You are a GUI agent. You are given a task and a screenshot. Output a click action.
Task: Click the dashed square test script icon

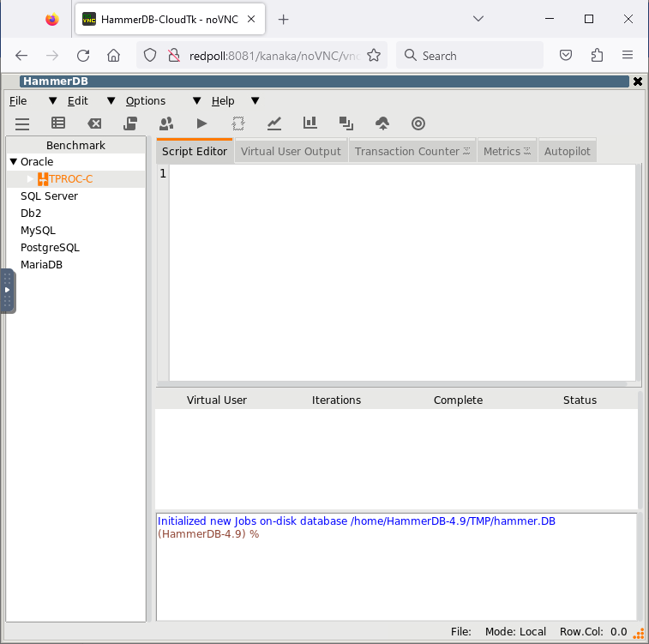tap(238, 123)
